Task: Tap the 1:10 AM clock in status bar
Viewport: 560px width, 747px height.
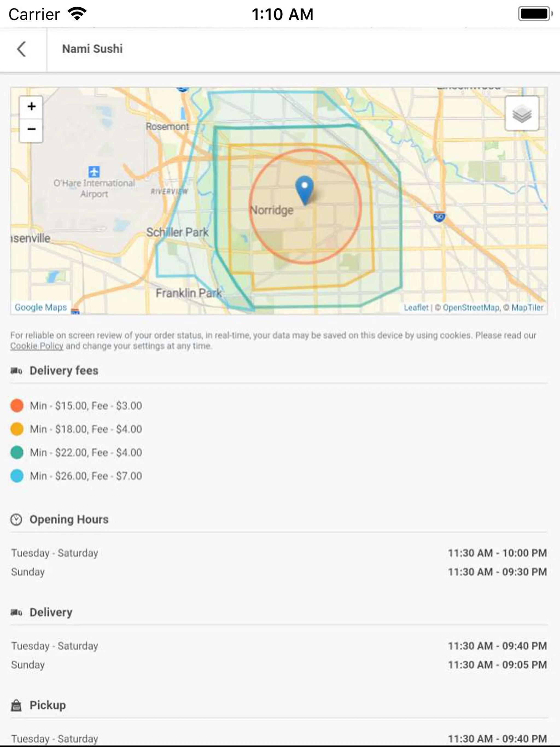Action: (283, 14)
